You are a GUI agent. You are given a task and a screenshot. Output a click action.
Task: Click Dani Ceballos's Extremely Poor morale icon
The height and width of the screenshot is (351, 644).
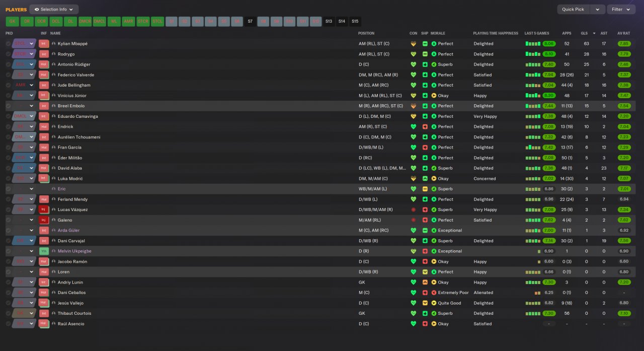pos(434,293)
